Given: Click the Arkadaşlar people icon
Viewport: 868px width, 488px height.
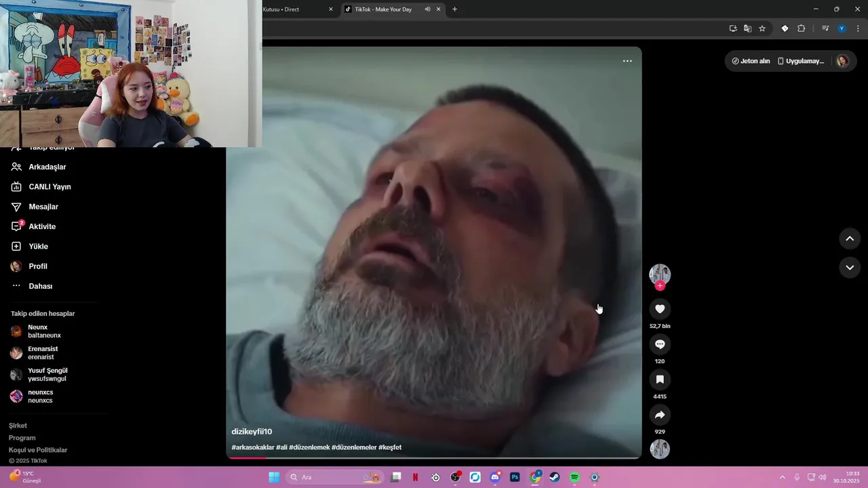Looking at the screenshot, I should coord(16,167).
